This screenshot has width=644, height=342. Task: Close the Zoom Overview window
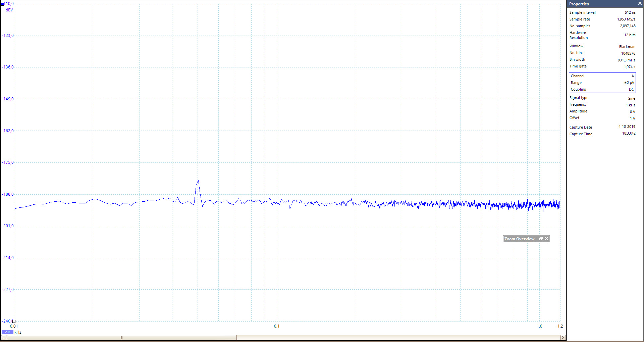click(546, 239)
